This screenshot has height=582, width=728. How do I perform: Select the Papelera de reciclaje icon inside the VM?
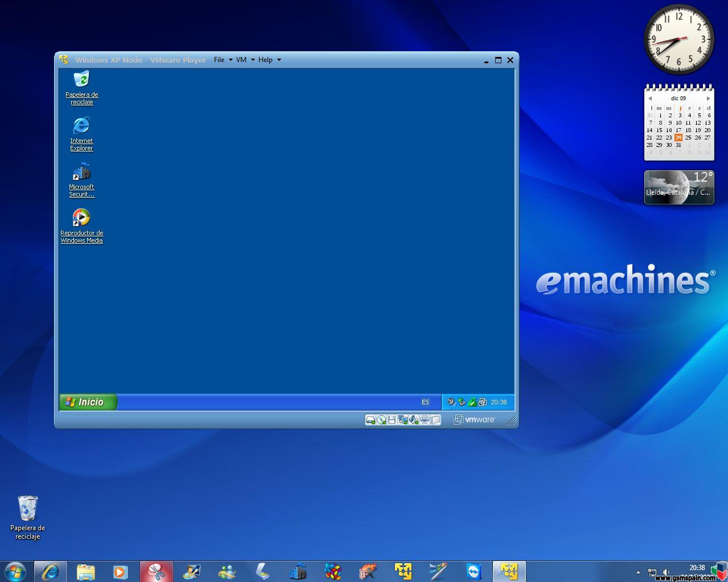click(82, 88)
